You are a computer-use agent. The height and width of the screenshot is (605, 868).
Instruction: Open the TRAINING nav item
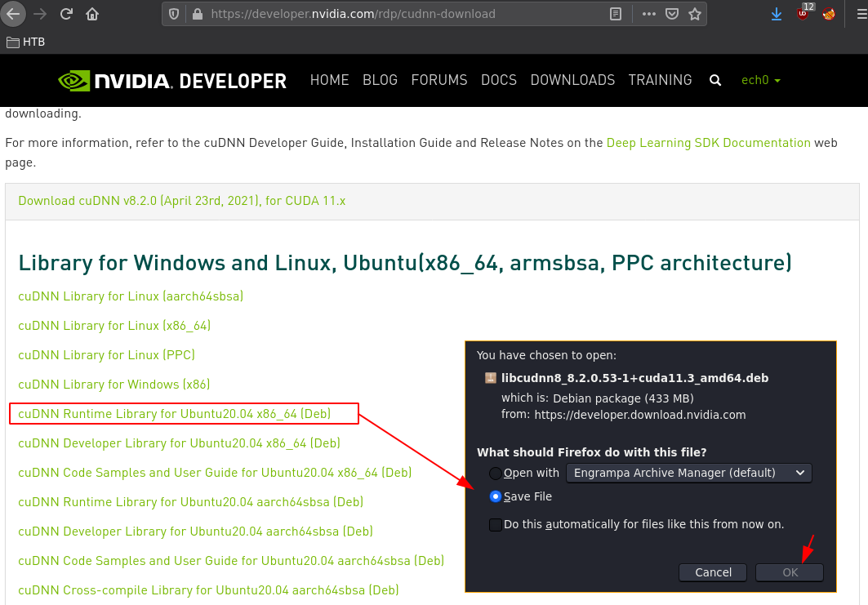click(x=660, y=80)
